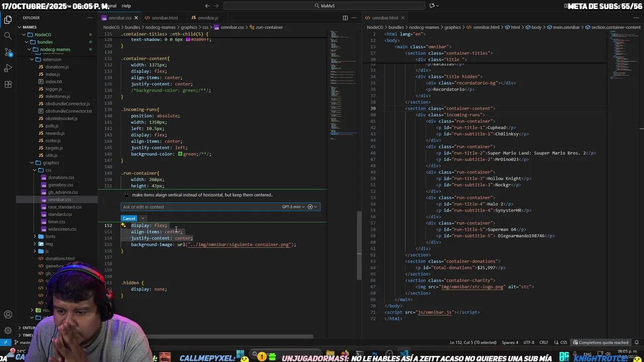
Task: Open obsWebsocket.js file
Action: [x=61, y=119]
